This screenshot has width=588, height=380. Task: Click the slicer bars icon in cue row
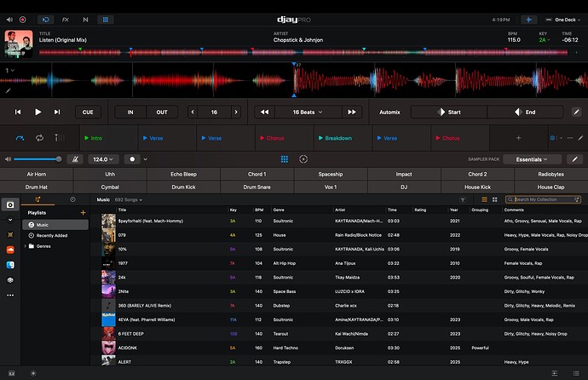[60, 138]
